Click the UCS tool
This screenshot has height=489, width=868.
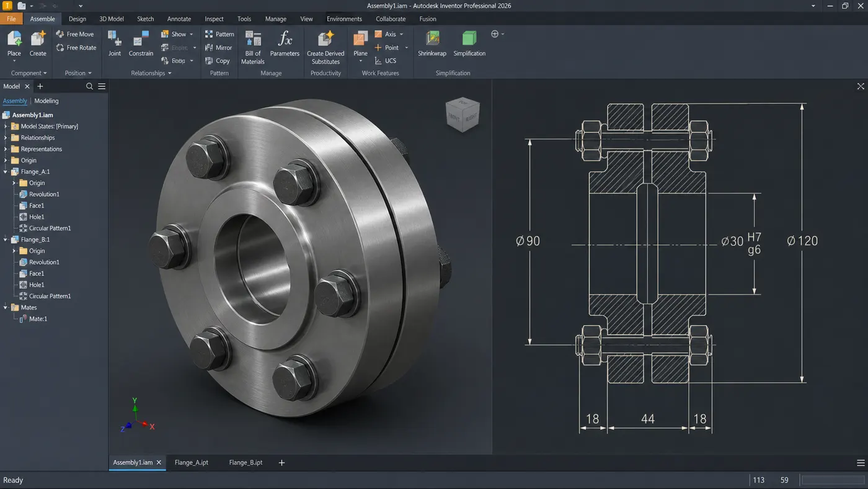(x=385, y=61)
